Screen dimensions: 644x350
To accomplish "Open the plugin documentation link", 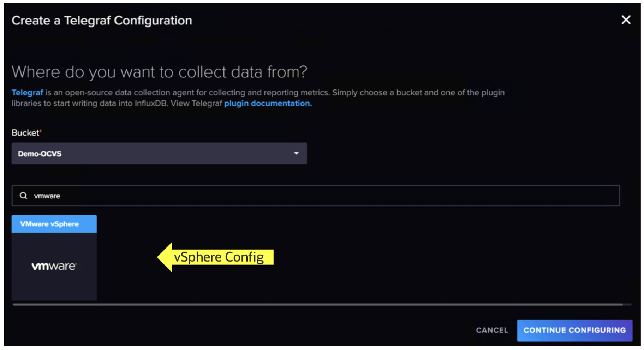I will tap(268, 104).
